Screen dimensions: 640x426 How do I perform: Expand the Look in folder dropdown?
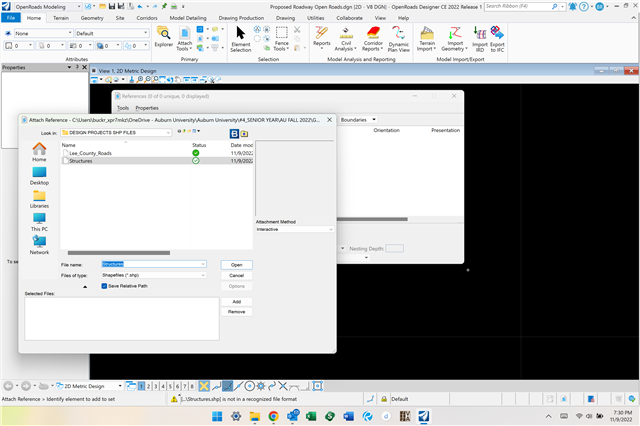(168, 131)
